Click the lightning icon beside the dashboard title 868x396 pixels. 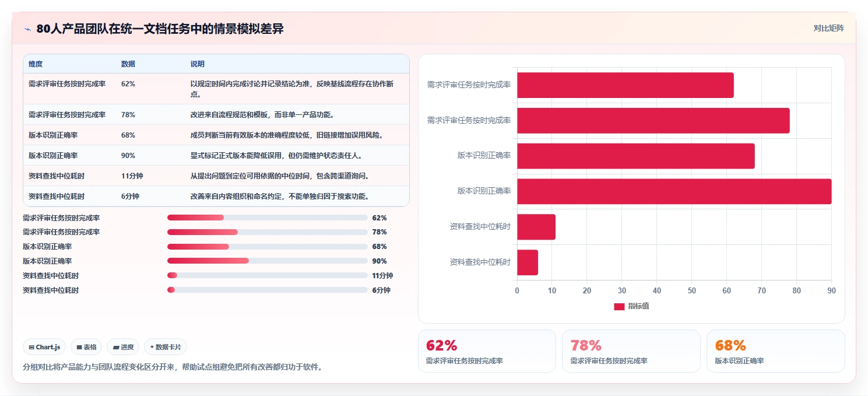[x=27, y=29]
